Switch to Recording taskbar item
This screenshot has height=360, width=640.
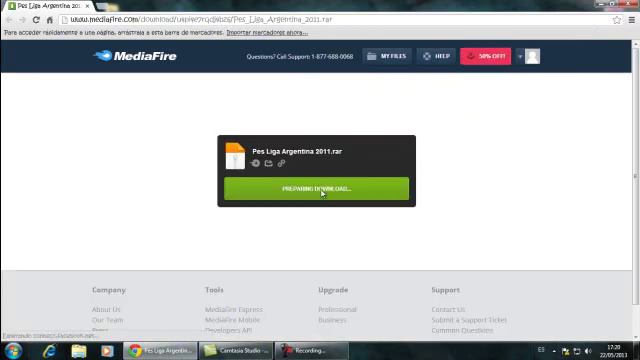(311, 351)
